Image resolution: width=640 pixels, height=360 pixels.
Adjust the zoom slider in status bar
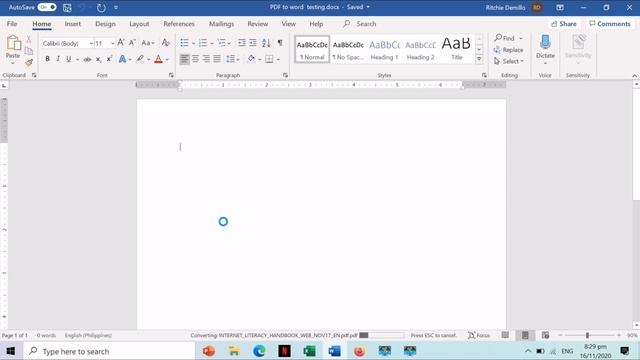[588, 335]
